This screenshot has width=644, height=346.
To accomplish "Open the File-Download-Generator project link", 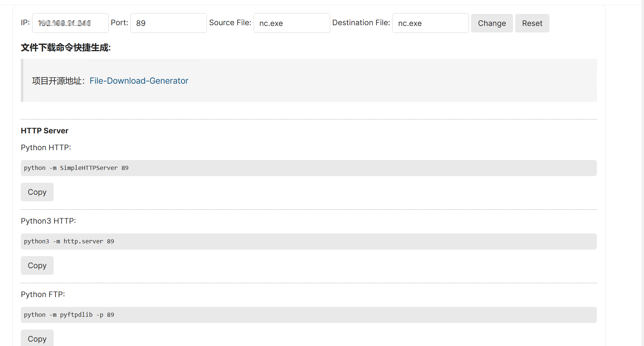I will click(x=139, y=81).
